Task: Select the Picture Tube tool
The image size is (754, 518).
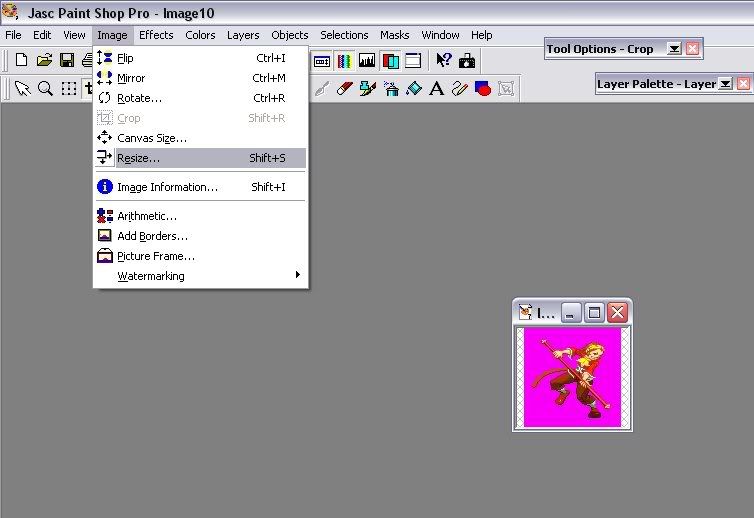Action: click(x=368, y=88)
